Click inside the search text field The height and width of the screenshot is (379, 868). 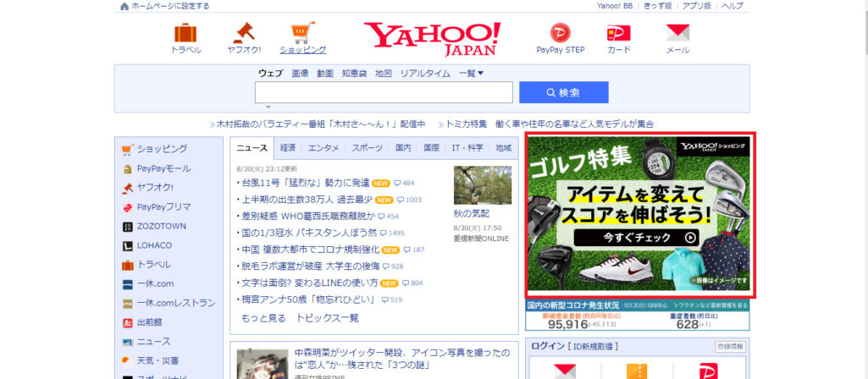(384, 92)
